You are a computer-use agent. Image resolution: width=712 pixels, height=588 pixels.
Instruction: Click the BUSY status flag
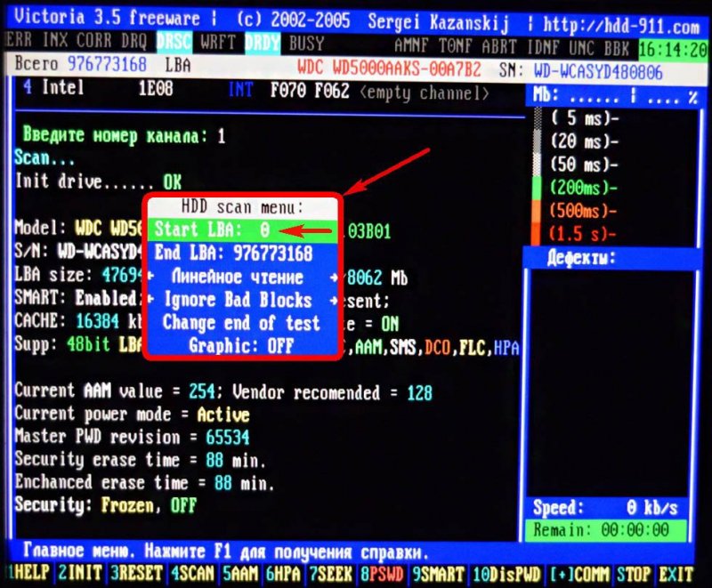click(x=306, y=44)
